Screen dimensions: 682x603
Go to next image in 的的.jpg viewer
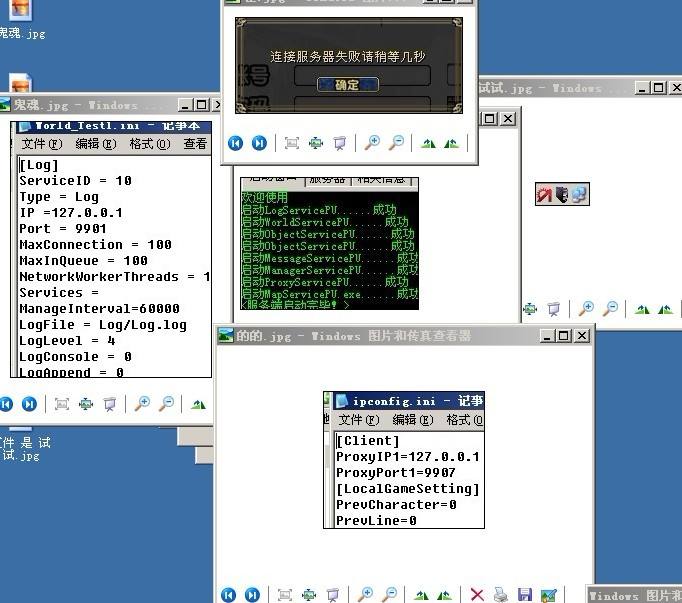coord(252,594)
